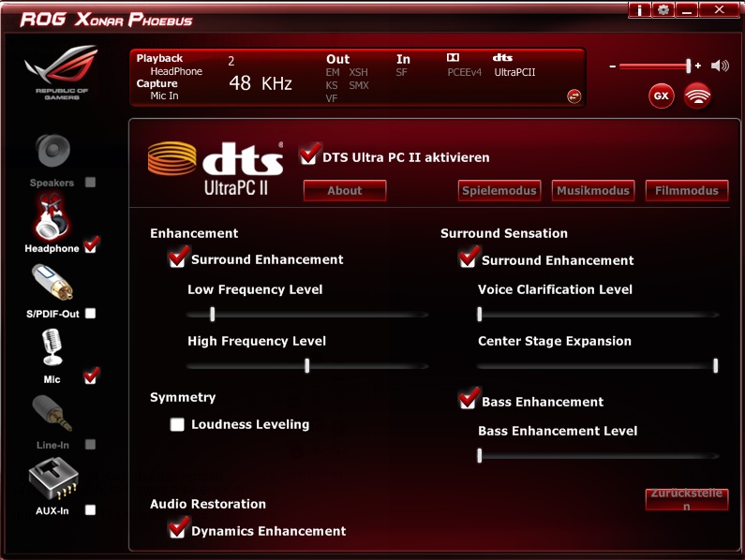Click the HeadPhone playback label
This screenshot has width=745, height=560.
tap(176, 71)
